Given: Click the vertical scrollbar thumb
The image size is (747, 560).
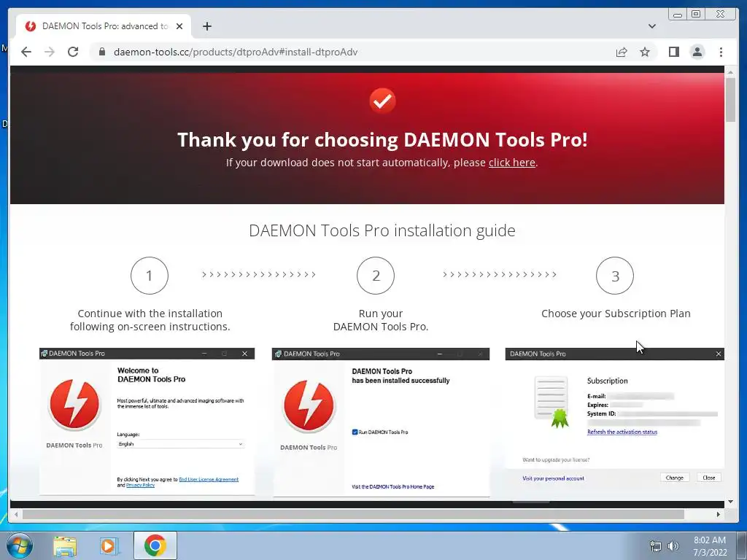Looking at the screenshot, I should pyautogui.click(x=730, y=99).
